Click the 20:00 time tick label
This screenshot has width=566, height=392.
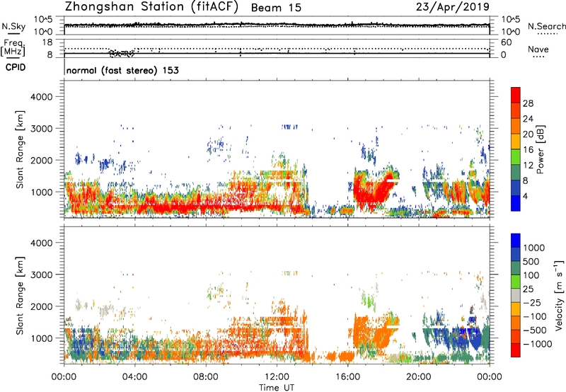pyautogui.click(x=419, y=377)
